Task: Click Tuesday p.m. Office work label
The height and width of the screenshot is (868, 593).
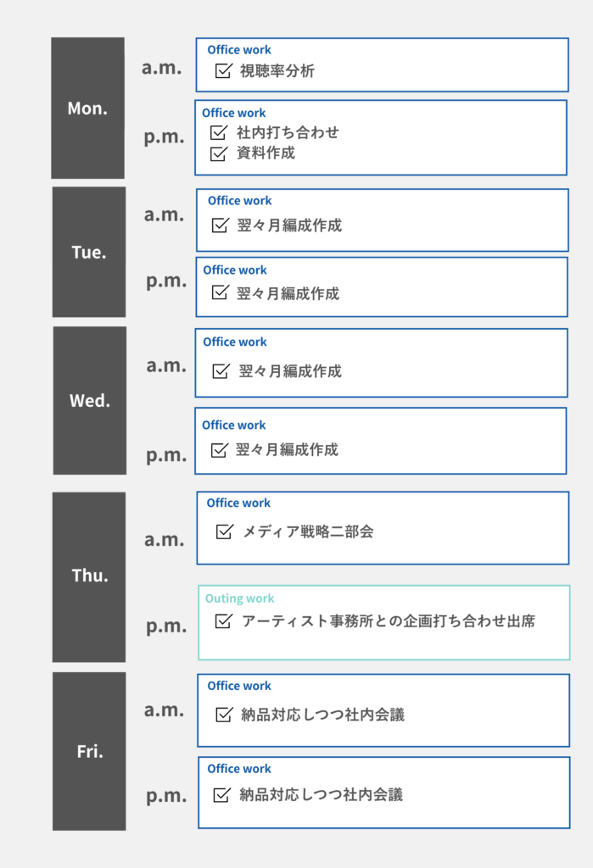Action: (x=235, y=270)
